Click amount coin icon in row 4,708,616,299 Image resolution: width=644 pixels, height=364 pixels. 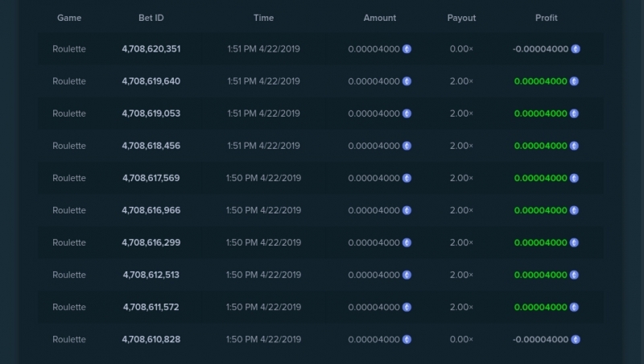[x=407, y=242]
